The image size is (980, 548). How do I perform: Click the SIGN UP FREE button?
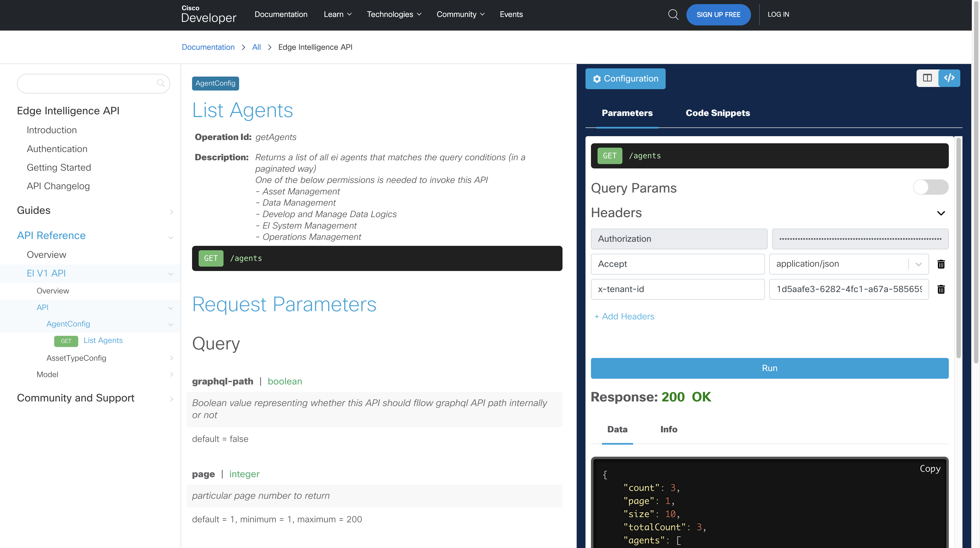coord(718,14)
